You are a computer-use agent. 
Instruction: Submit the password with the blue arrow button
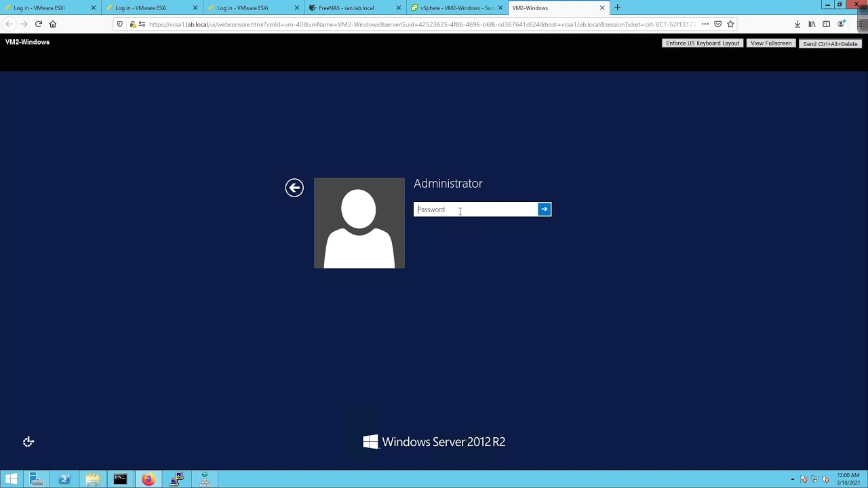tap(544, 209)
